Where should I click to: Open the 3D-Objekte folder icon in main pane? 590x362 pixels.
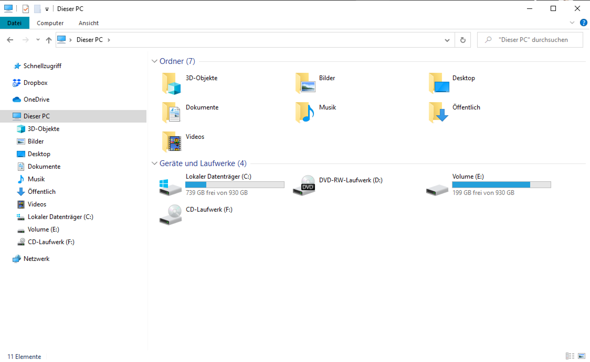(172, 84)
